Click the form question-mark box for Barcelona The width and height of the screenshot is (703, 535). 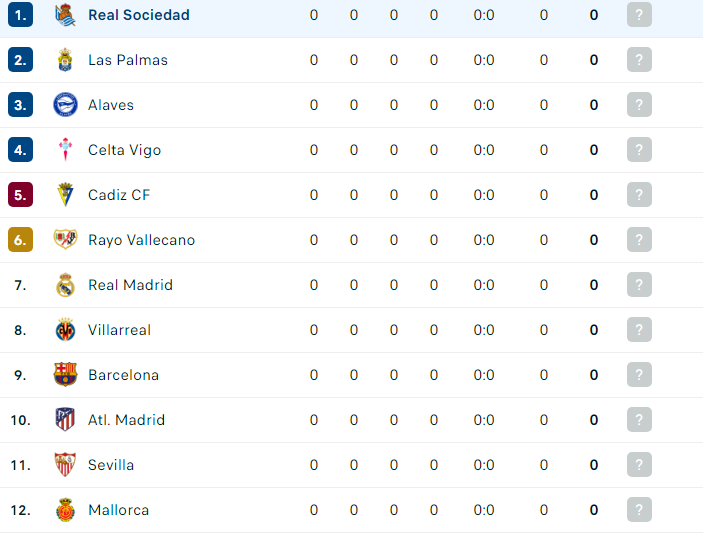coord(639,375)
